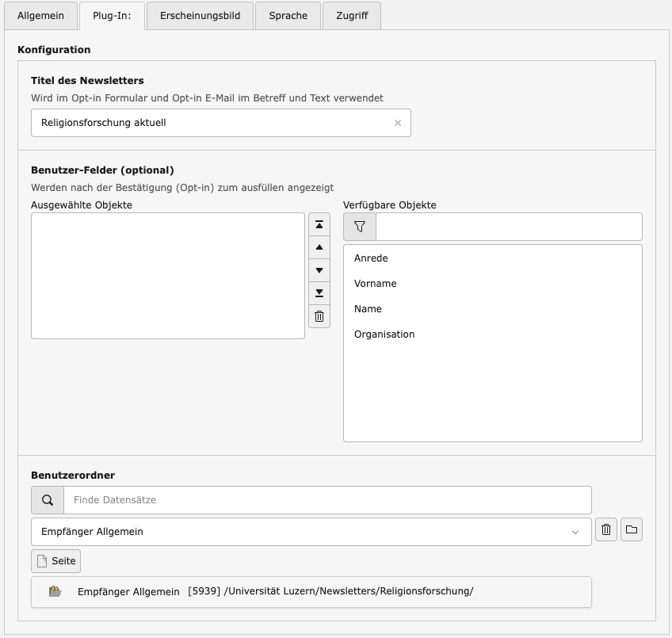Click the move down arrow icon
The image size is (672, 638).
pos(319,271)
